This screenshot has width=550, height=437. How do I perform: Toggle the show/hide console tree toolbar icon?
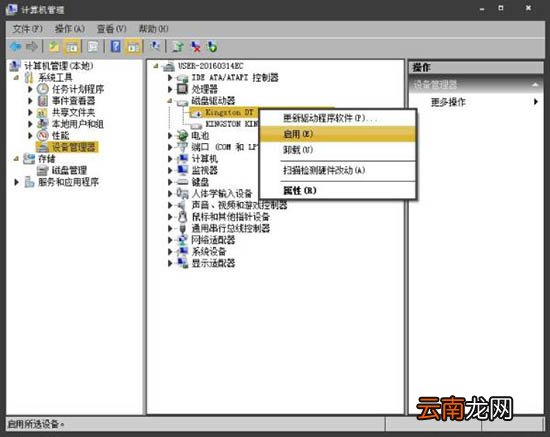point(72,46)
